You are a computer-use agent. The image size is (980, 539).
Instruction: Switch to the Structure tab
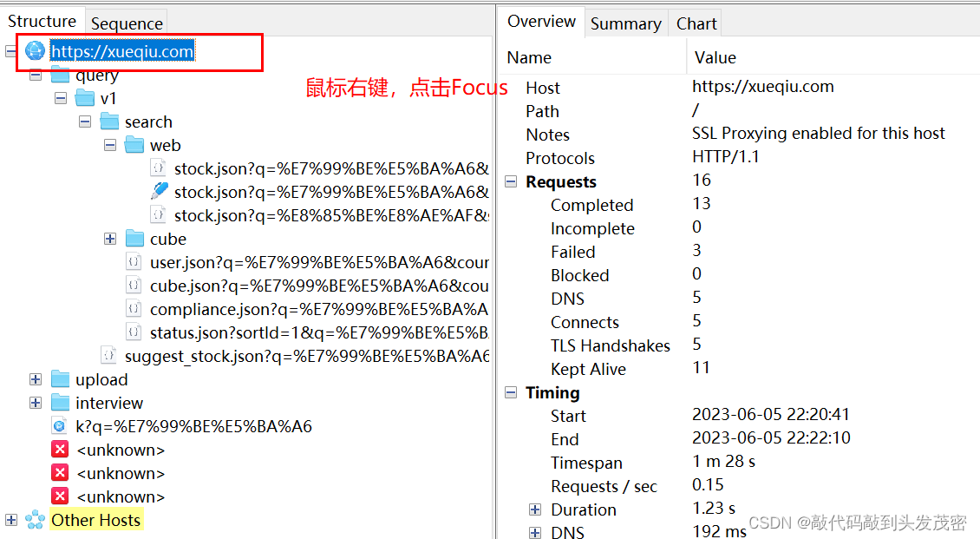(x=42, y=21)
